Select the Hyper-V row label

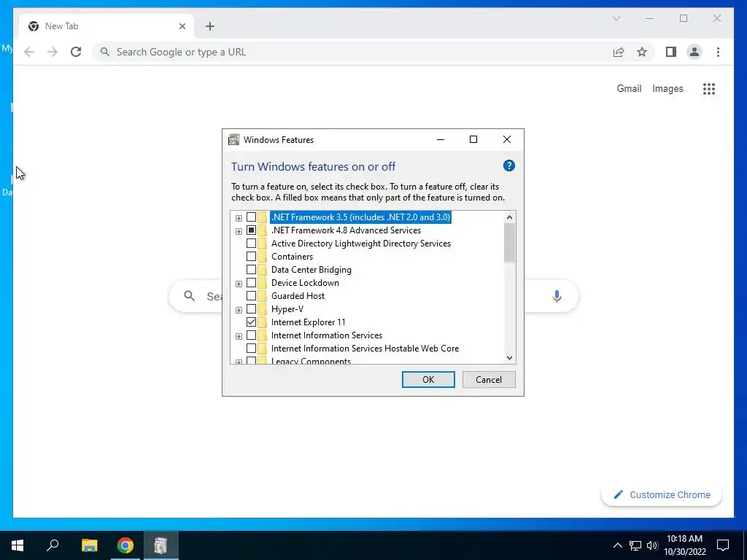coord(287,309)
